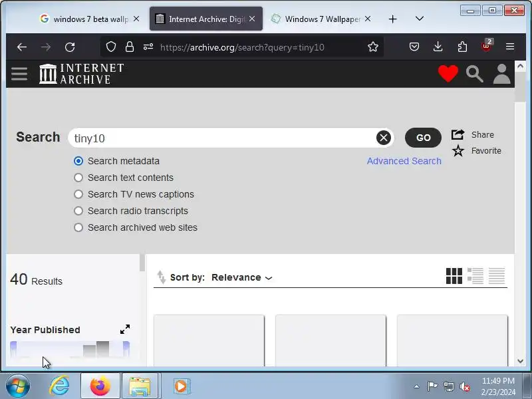This screenshot has height=399, width=532.
Task: Open the Sort by Relevance dropdown
Action: point(242,277)
